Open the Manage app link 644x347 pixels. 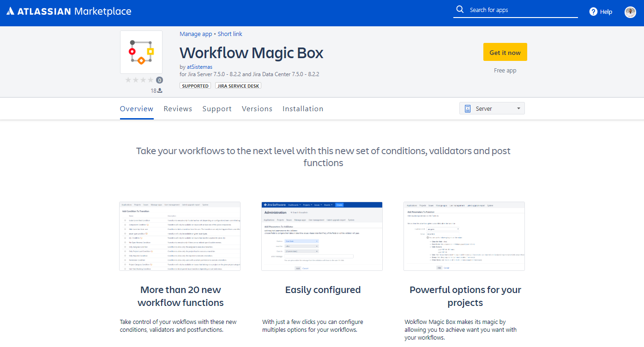196,34
